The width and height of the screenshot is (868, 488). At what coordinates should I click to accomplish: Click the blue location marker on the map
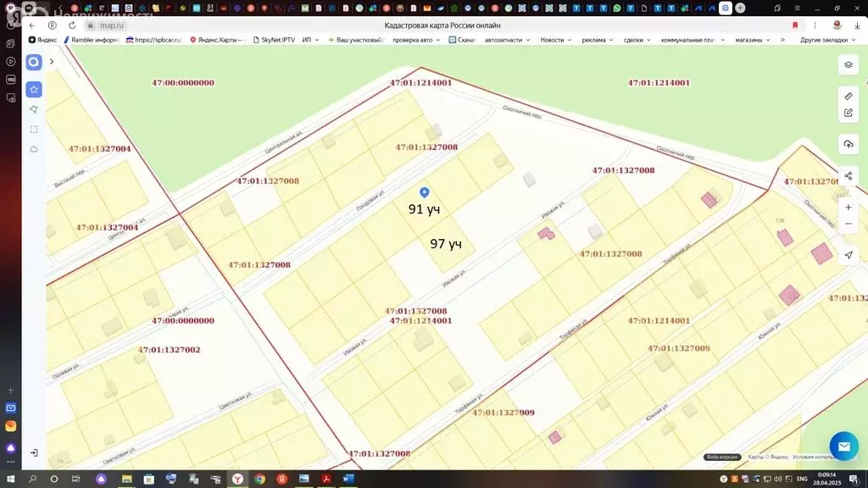[424, 192]
